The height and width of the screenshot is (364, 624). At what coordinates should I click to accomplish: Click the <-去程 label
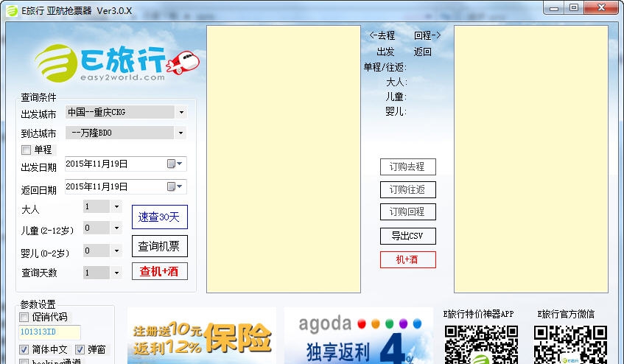[x=382, y=35]
